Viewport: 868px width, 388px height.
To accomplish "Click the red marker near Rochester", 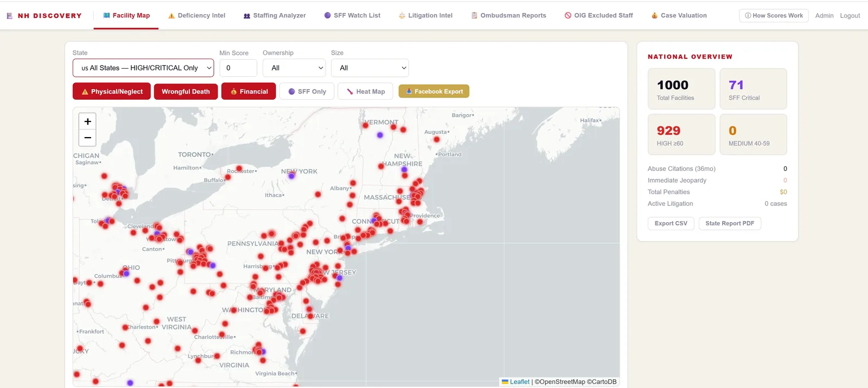I will (239, 169).
